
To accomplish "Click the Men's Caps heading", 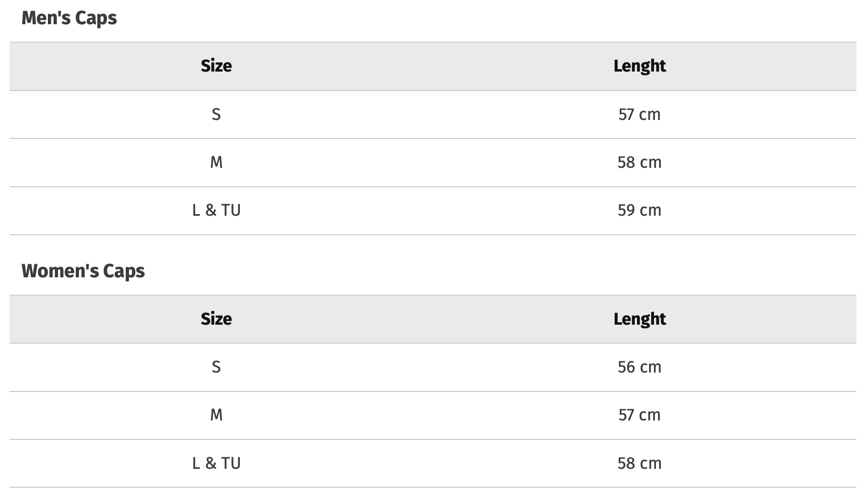I will point(69,18).
